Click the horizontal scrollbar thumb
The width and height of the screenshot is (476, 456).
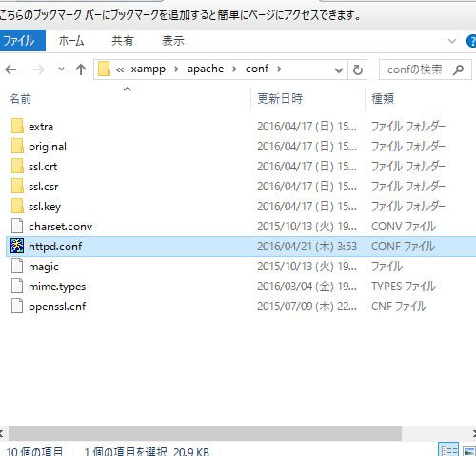click(205, 433)
